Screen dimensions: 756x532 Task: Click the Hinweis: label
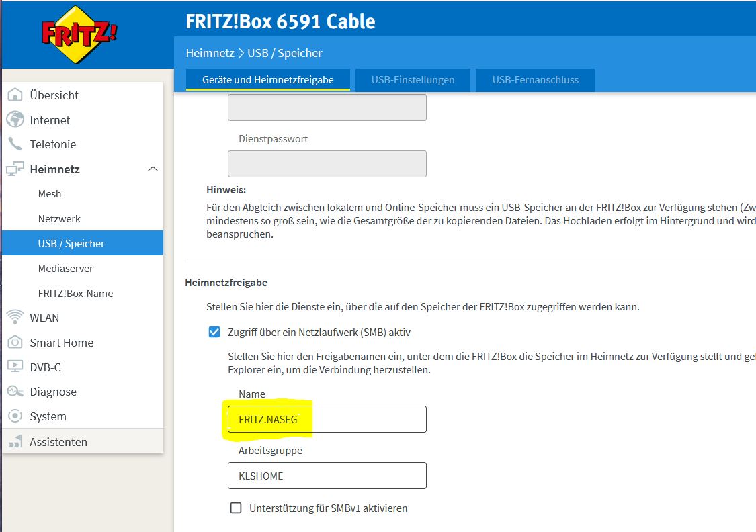[226, 190]
